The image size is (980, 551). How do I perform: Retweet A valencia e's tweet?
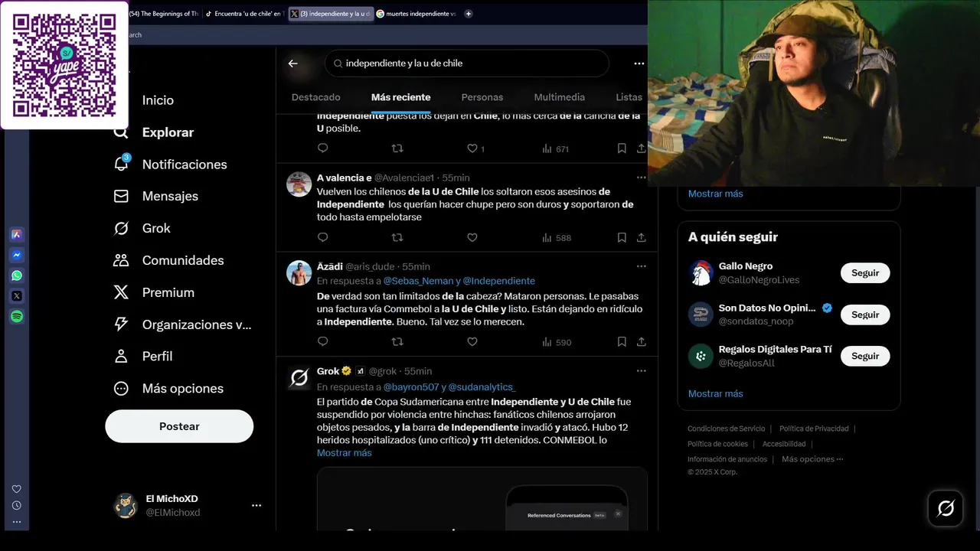(x=397, y=237)
